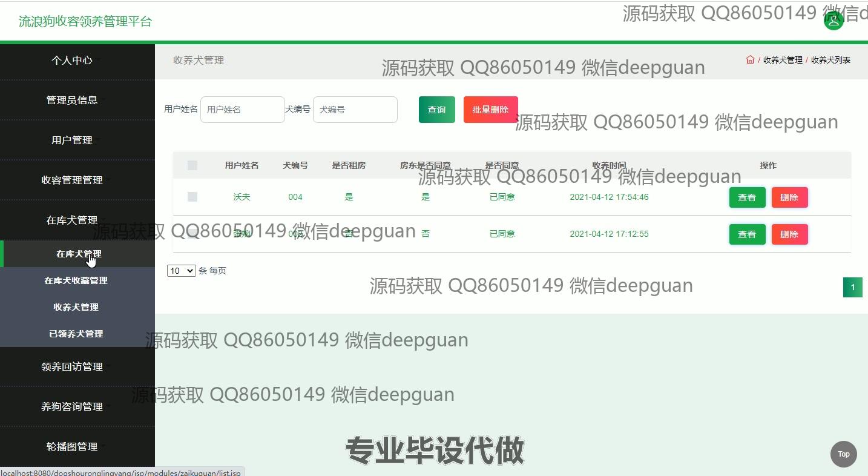Viewport: 868px width, 476px height.
Task: Click 已同意 status in 沃夫 row
Action: pos(502,197)
